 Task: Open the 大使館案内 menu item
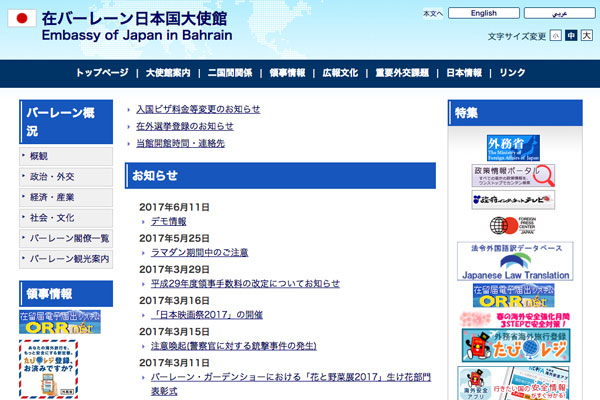[x=168, y=73]
